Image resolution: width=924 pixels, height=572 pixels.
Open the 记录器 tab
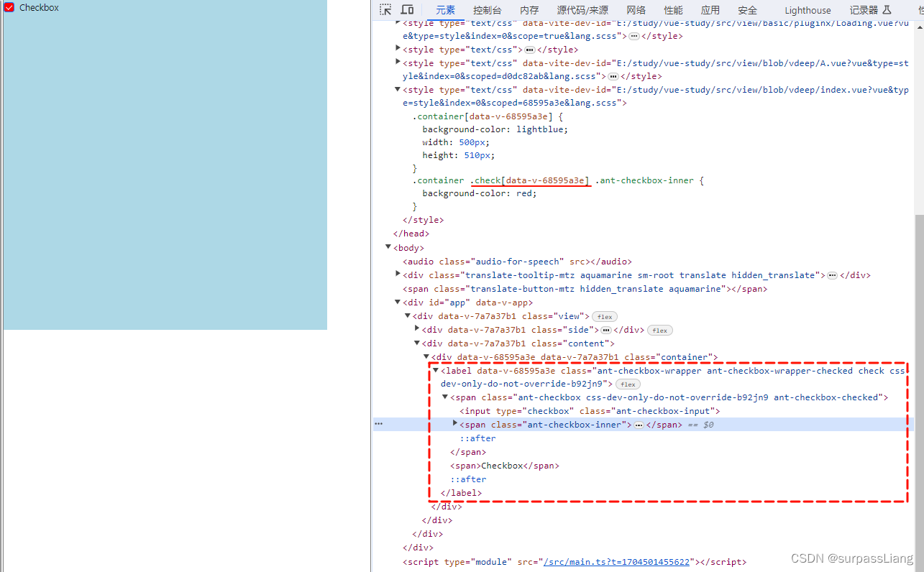(x=870, y=10)
